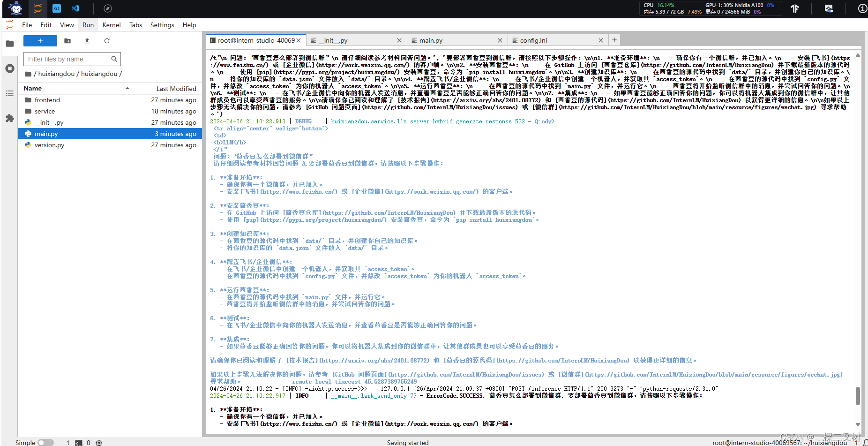Close the config.ini tab
The image size is (868, 446).
(601, 40)
